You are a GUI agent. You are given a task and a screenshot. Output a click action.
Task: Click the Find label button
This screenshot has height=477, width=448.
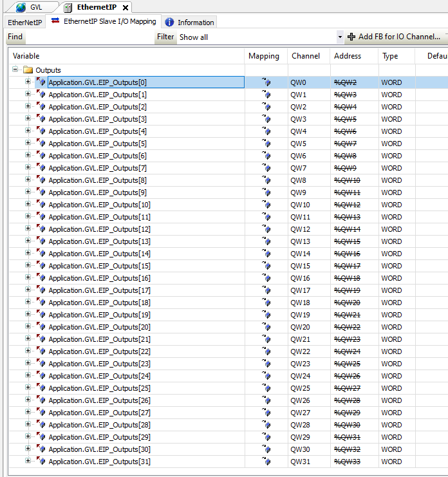tap(15, 37)
